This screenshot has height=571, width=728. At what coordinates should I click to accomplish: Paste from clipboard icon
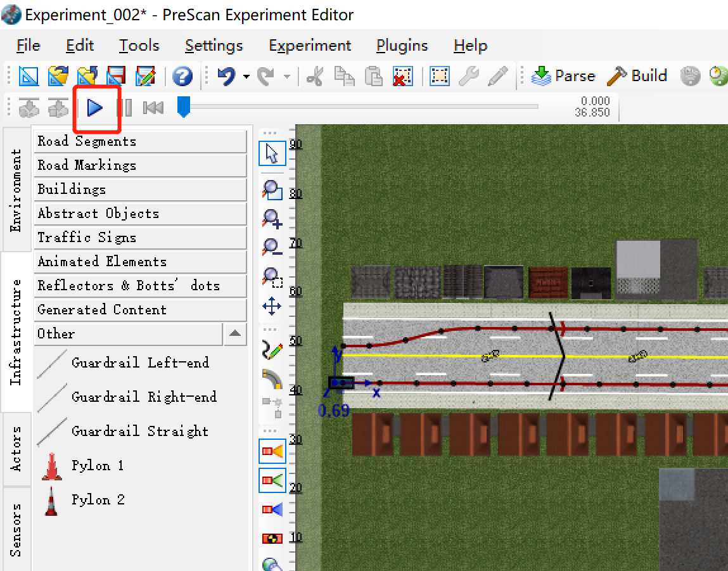(373, 76)
